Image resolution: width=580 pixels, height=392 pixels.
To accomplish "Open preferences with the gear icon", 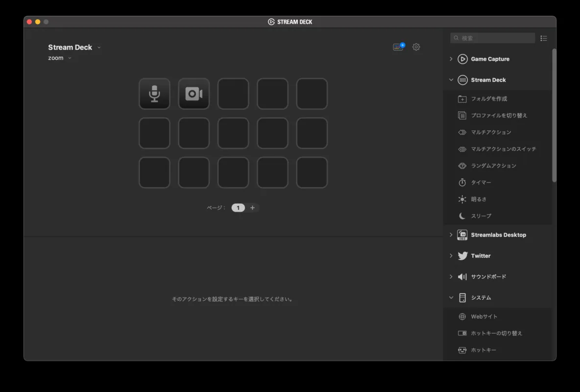I will tap(416, 47).
